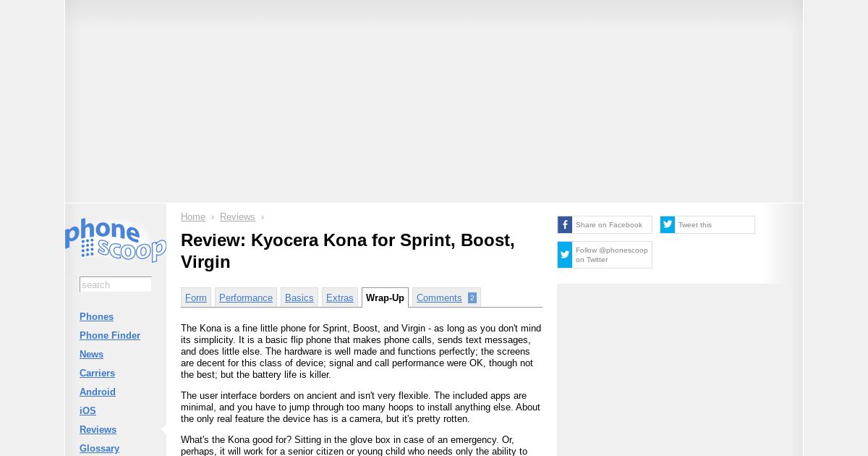868x456 pixels.
Task: Select the Wrap-Up tab
Action: coord(385,297)
